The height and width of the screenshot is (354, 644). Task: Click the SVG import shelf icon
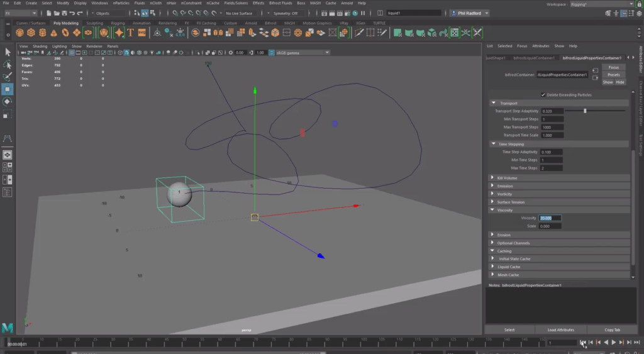click(142, 33)
